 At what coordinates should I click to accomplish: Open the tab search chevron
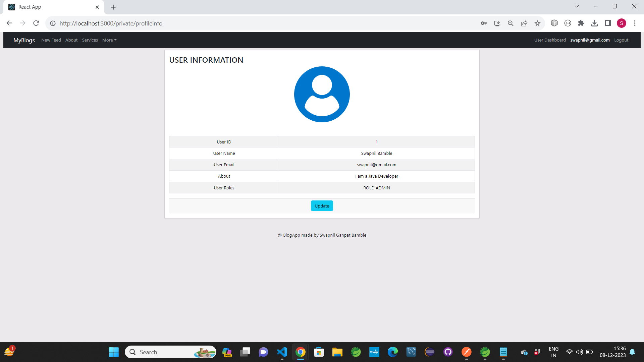pyautogui.click(x=577, y=6)
